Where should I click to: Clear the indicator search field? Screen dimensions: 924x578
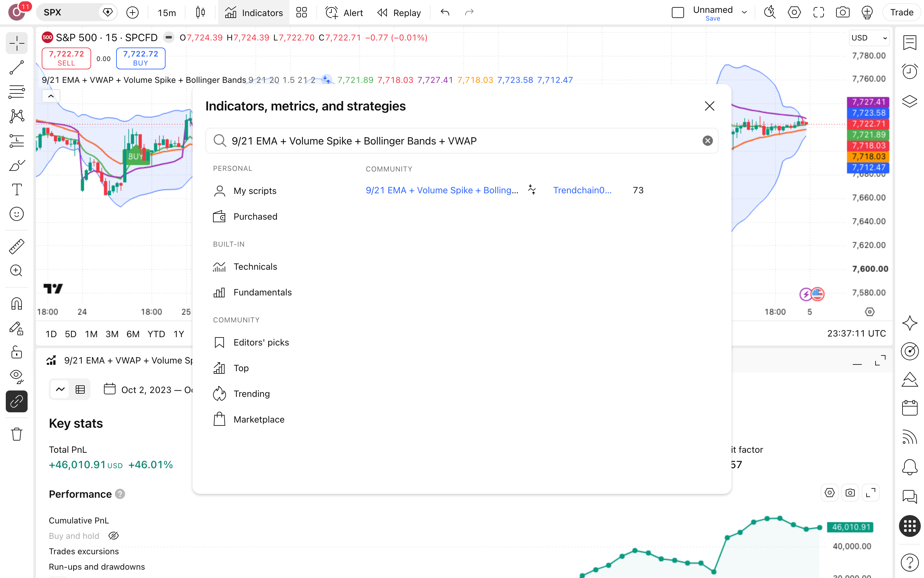[707, 141]
